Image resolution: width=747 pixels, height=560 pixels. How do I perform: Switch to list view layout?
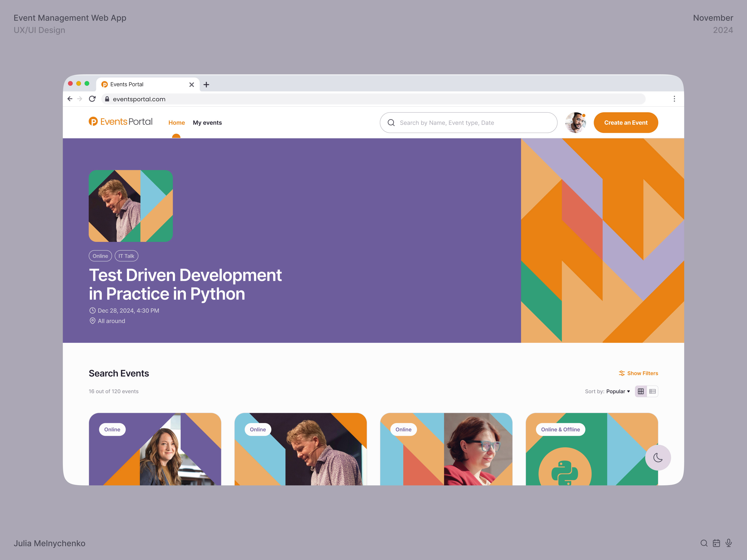(652, 391)
